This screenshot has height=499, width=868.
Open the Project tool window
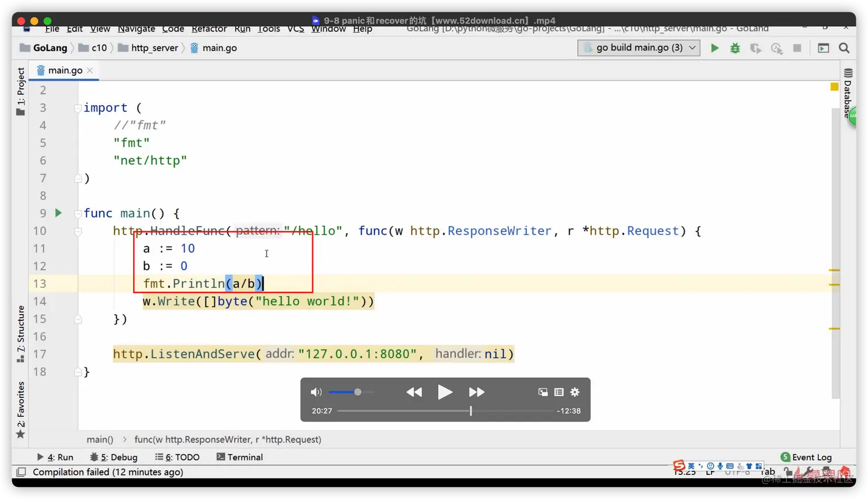21,91
